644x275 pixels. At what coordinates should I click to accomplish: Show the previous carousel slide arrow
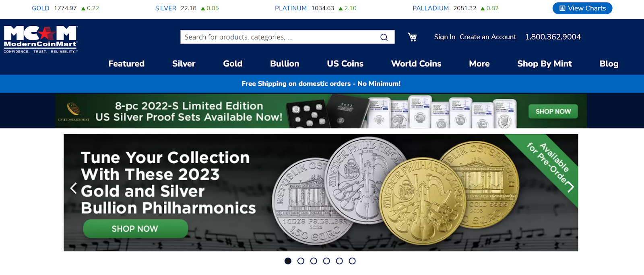pyautogui.click(x=73, y=188)
